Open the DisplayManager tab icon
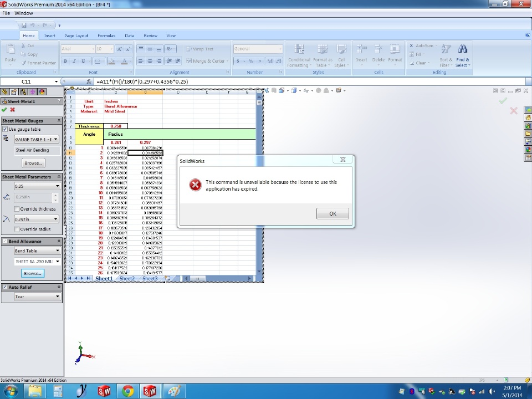 (x=42, y=92)
